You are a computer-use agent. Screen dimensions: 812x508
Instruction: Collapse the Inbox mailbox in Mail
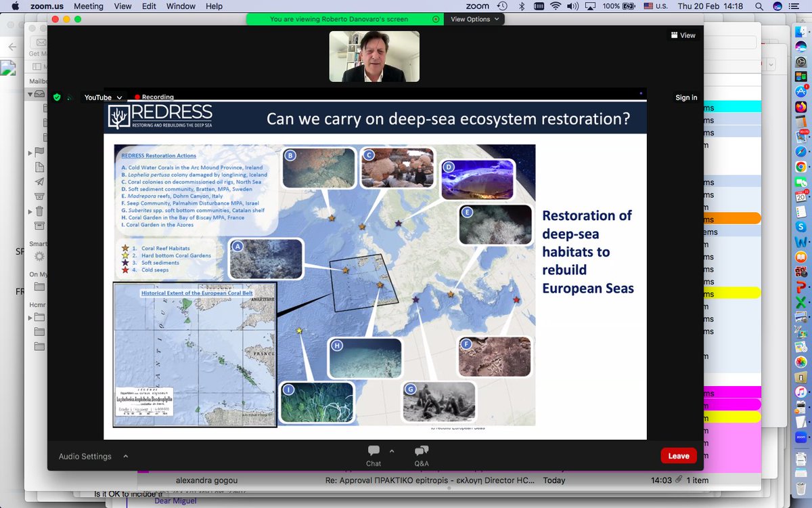click(30, 94)
